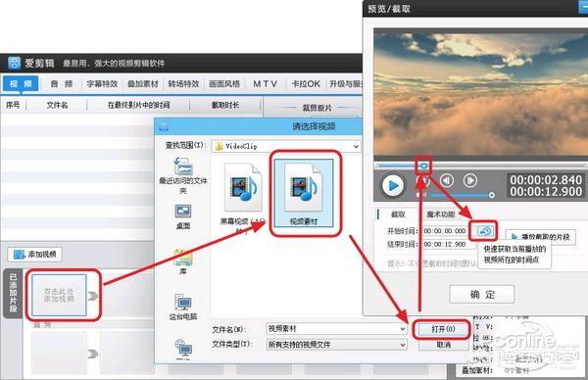Confirm with the 确定 button
588x380 pixels.
pyautogui.click(x=482, y=294)
